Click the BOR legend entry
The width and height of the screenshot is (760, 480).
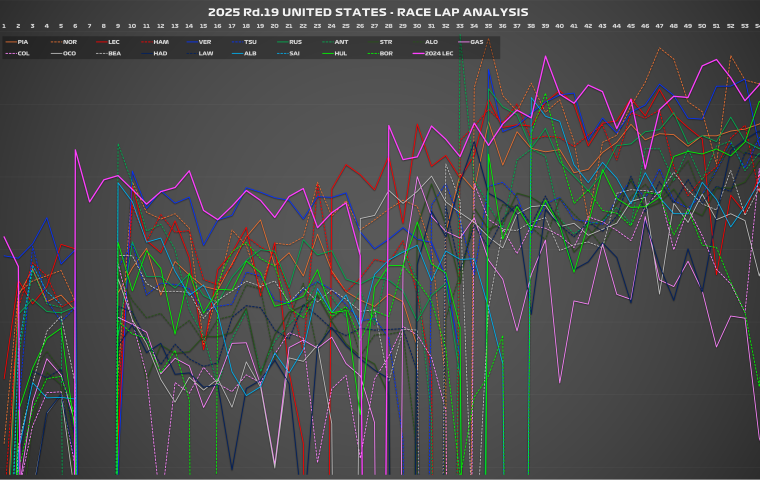coord(385,52)
